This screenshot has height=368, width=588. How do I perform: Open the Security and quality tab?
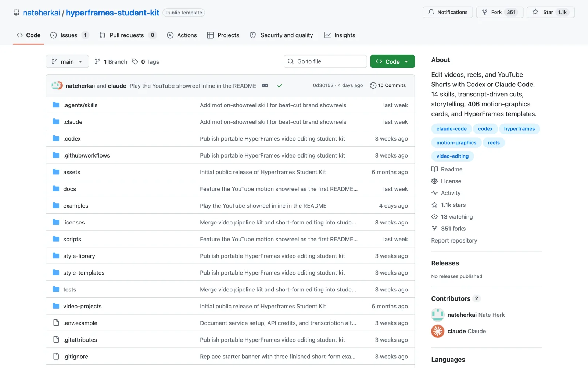(x=282, y=35)
